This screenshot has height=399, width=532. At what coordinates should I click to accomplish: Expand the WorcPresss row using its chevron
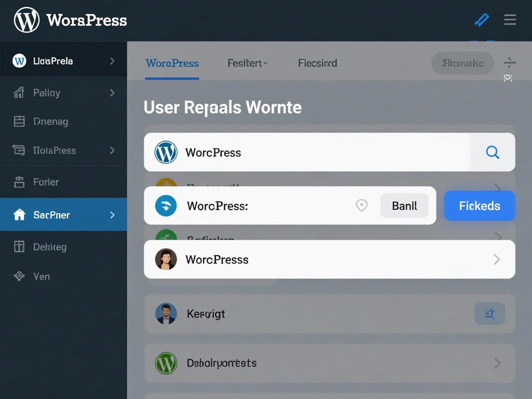(x=498, y=259)
